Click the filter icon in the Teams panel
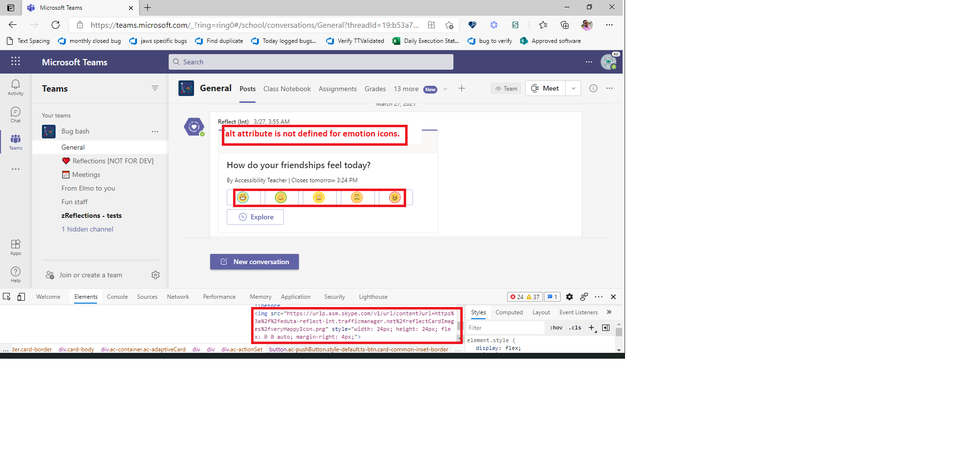Viewport: 980px width, 462px height. pos(155,88)
